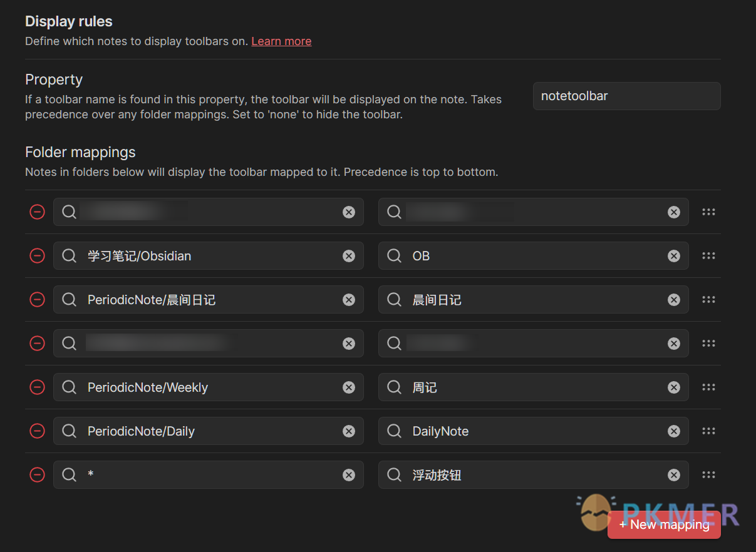Remove the 学习笔记/Obsidian folder mapping
Image resolution: width=756 pixels, height=552 pixels.
coord(38,256)
